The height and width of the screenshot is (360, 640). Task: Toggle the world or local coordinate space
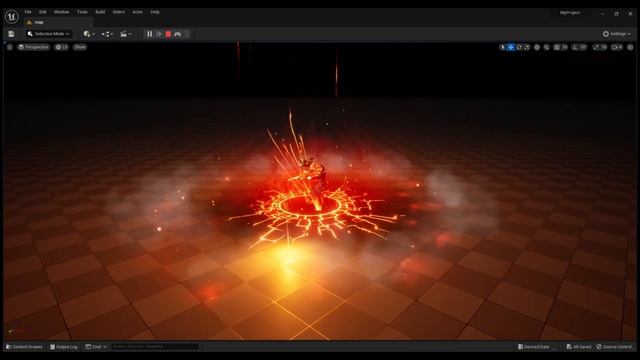click(x=537, y=47)
